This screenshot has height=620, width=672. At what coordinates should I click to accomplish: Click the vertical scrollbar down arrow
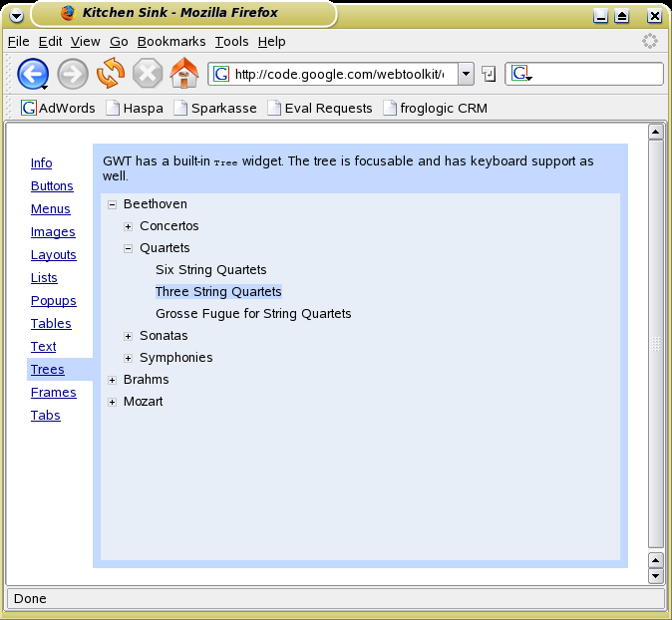click(x=655, y=575)
